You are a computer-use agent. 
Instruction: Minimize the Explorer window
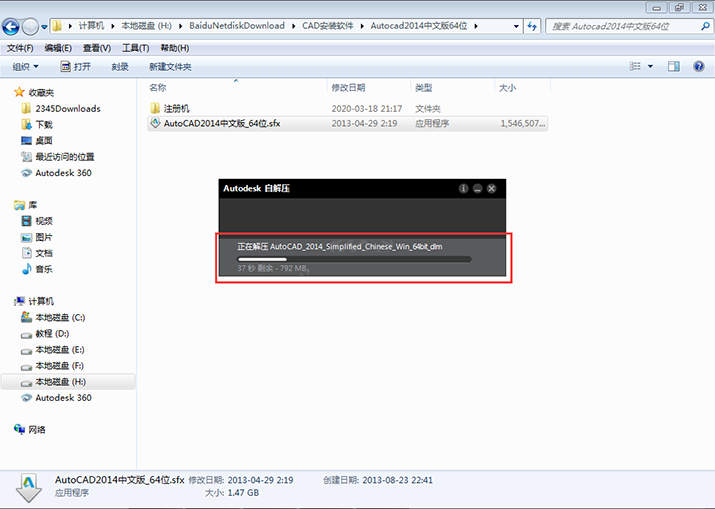tap(657, 7)
